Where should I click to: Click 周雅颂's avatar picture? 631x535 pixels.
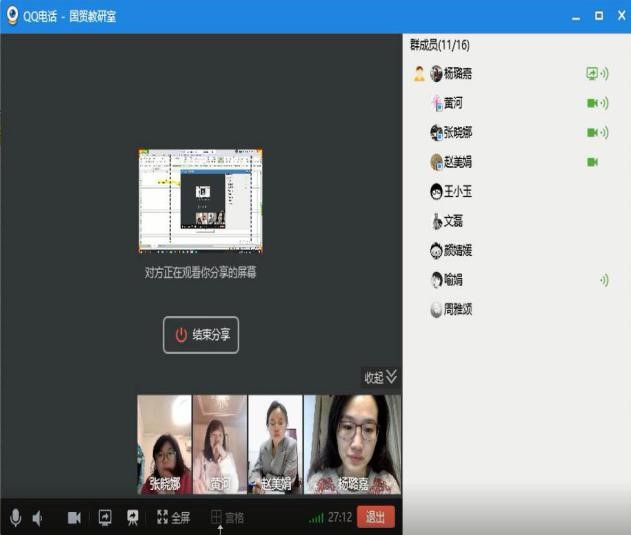(436, 309)
